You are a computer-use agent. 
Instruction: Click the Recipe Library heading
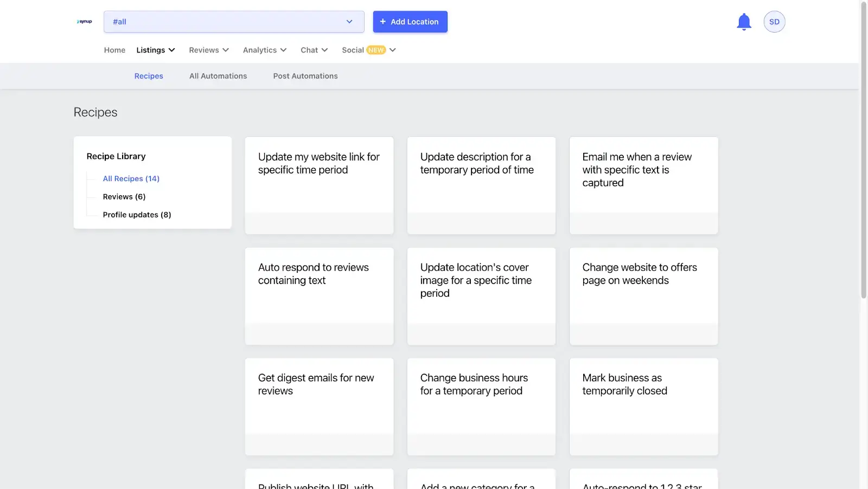tap(116, 156)
